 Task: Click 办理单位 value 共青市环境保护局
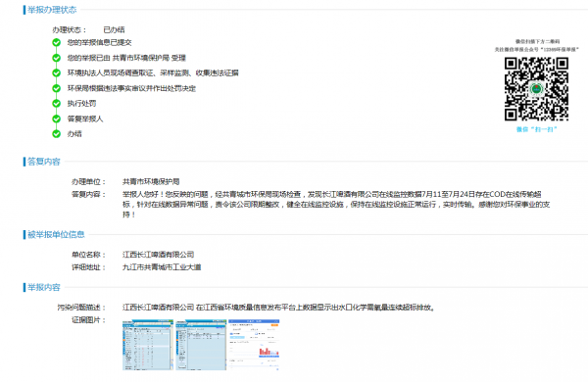tap(151, 182)
